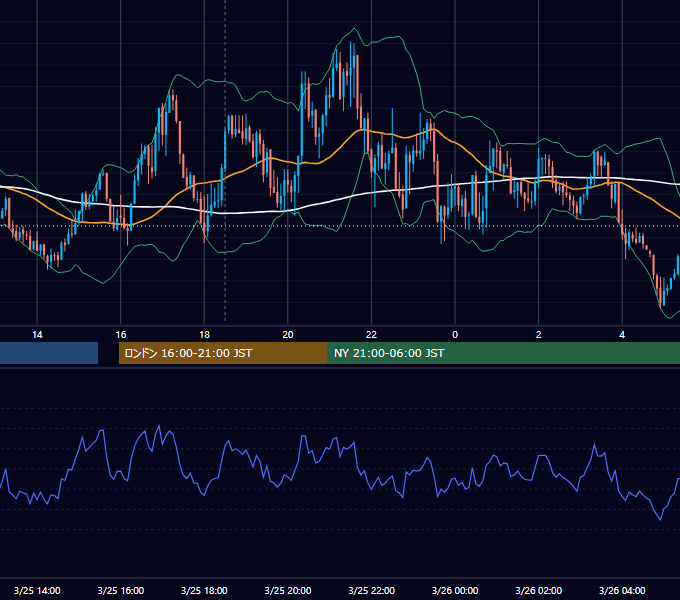Click hour label 16 on price chart axis
The image size is (680, 600).
[121, 335]
